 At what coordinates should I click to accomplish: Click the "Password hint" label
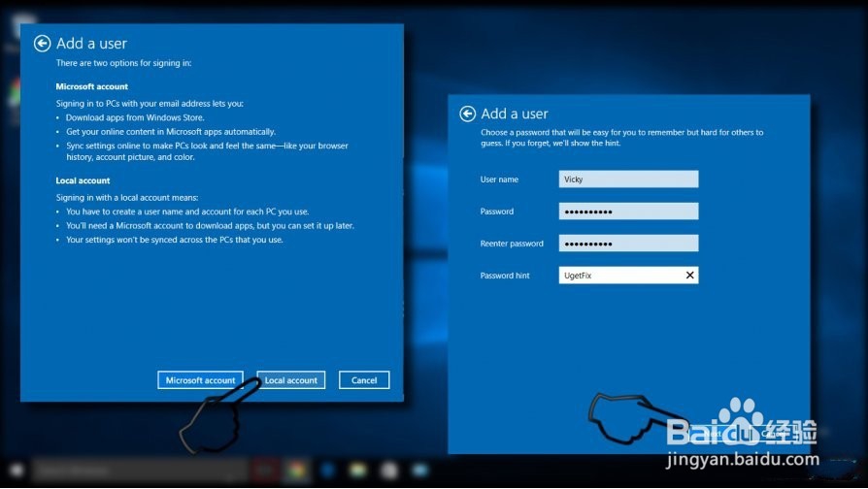coord(505,276)
